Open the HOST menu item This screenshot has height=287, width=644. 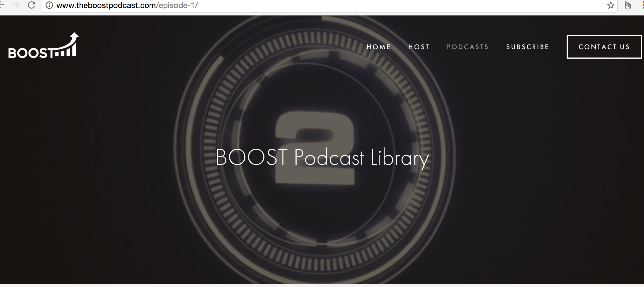point(419,47)
